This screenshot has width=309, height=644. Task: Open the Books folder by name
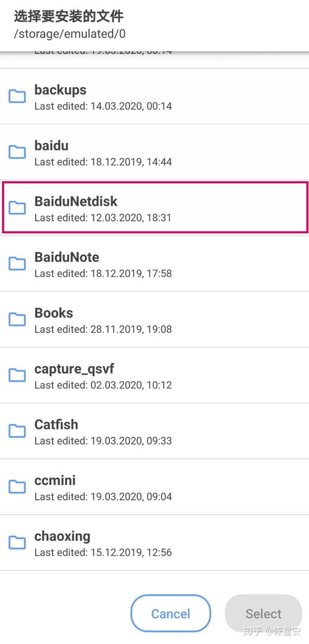[54, 313]
